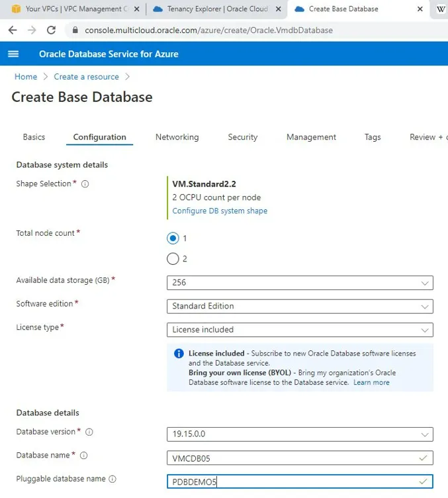
Task: Open the Database version dropdown
Action: click(300, 434)
